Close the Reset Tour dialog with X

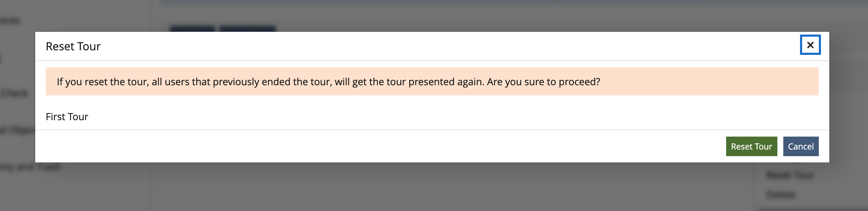click(x=810, y=45)
